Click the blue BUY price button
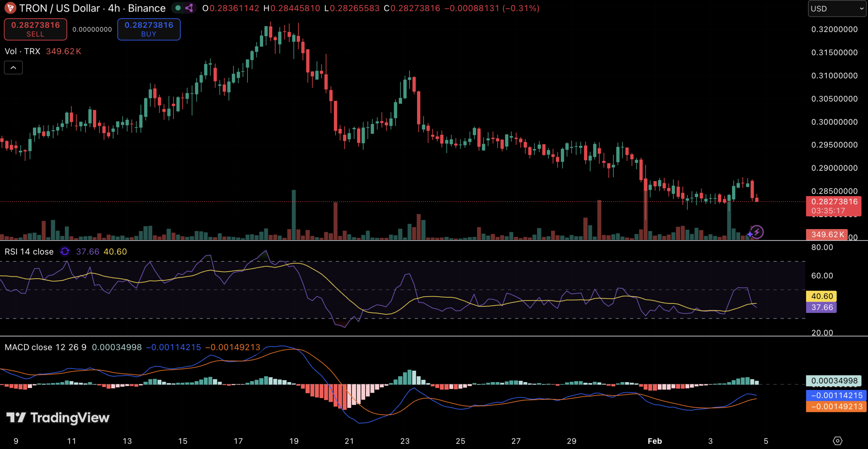Image resolution: width=868 pixels, height=449 pixels. tap(149, 29)
